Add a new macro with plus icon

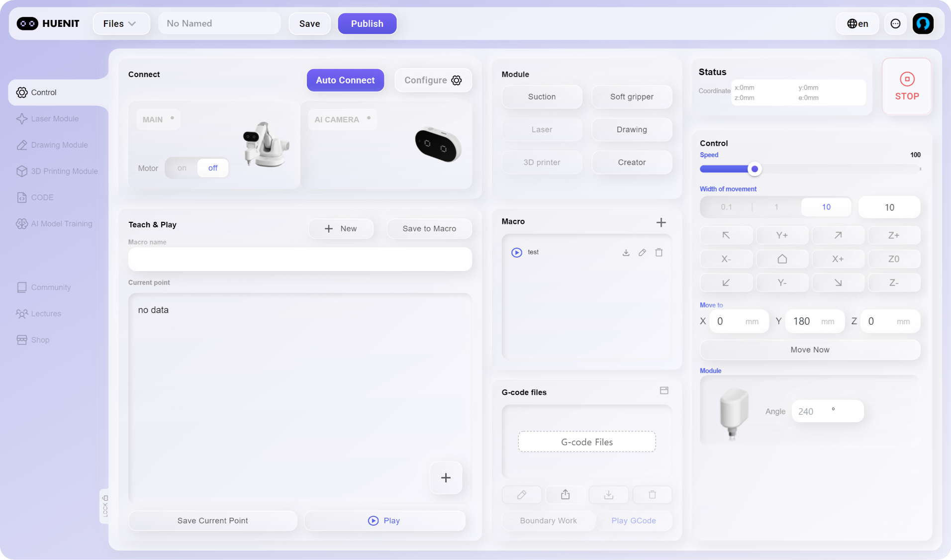pos(661,222)
